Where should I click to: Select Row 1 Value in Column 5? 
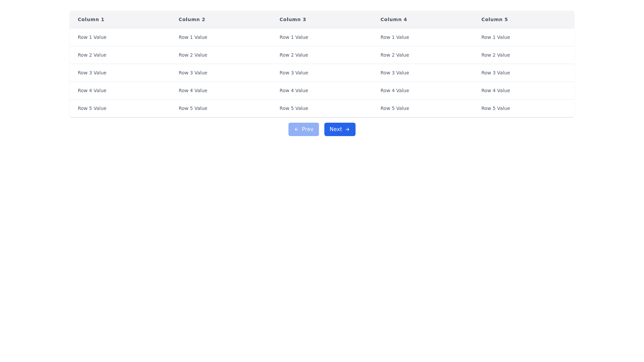495,37
